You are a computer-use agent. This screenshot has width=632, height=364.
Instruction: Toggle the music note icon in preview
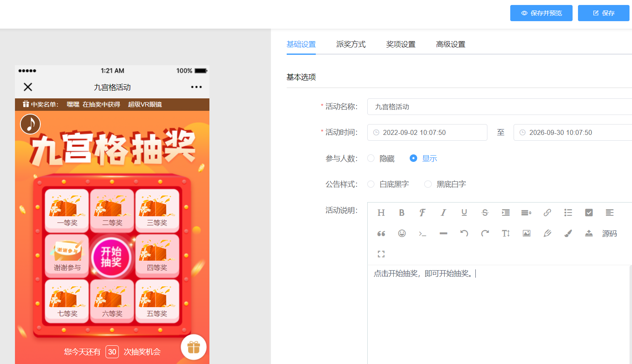tap(30, 124)
